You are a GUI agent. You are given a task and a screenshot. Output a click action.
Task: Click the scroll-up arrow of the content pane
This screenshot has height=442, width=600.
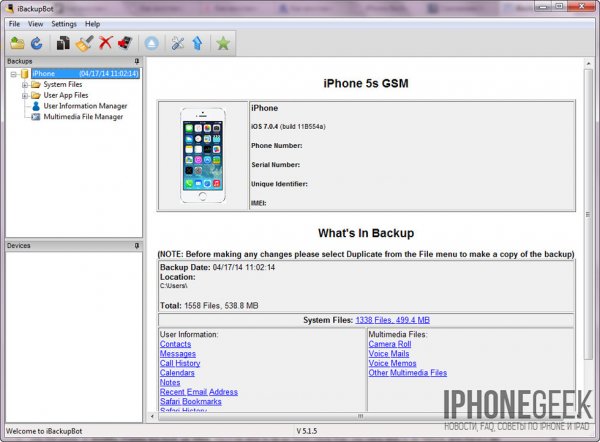(589, 64)
